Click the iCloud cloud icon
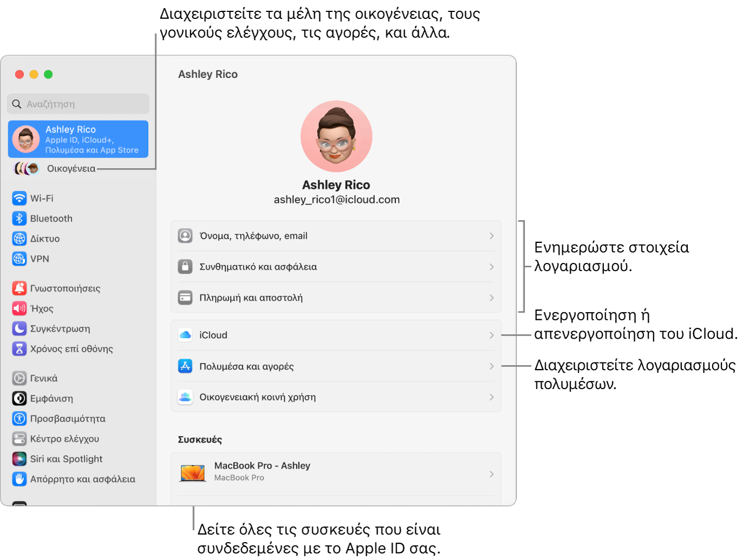The height and width of the screenshot is (560, 743). tap(185, 335)
